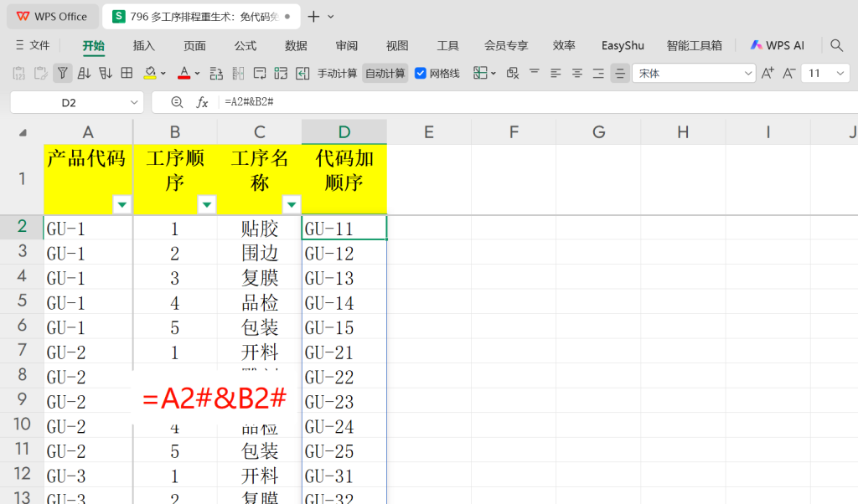
Task: Open the font color dropdown arrow
Action: (198, 73)
